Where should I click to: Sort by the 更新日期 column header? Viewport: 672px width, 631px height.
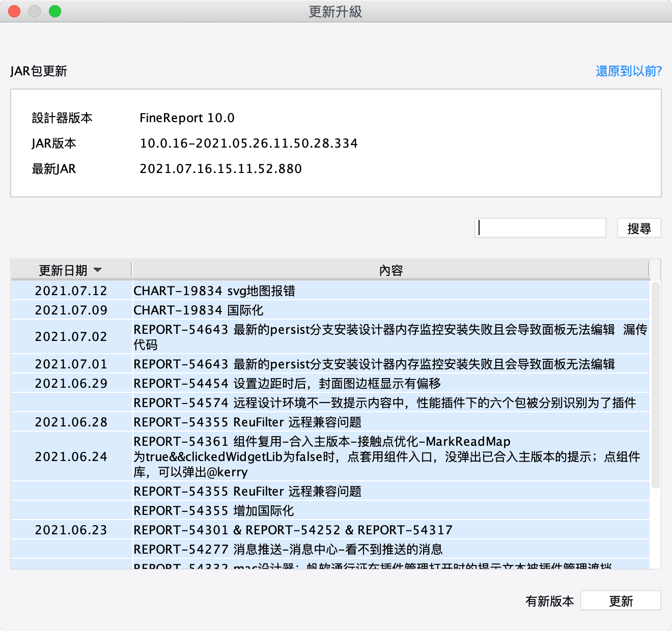pyautogui.click(x=71, y=270)
